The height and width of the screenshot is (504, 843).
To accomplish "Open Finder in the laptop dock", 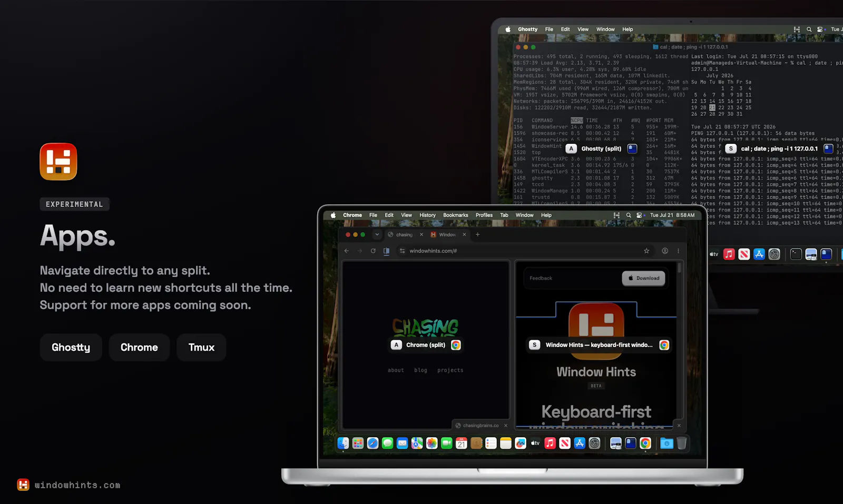I will click(343, 443).
